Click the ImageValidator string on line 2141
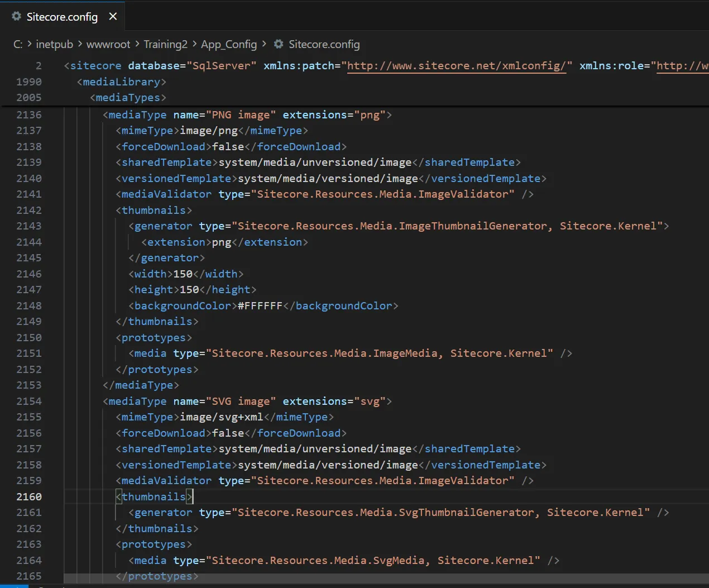Image resolution: width=709 pixels, height=588 pixels. point(382,194)
